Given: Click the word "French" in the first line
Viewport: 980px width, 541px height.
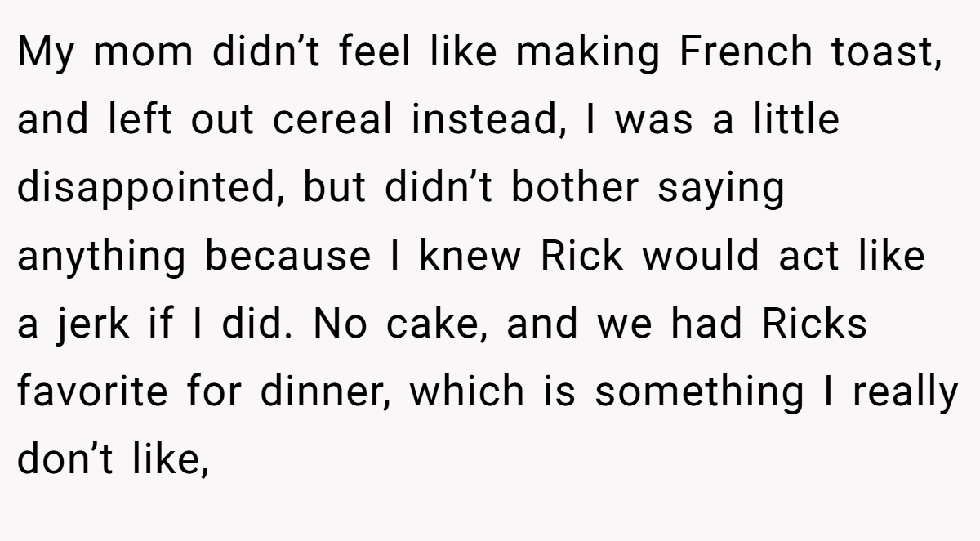Looking at the screenshot, I should (x=746, y=53).
